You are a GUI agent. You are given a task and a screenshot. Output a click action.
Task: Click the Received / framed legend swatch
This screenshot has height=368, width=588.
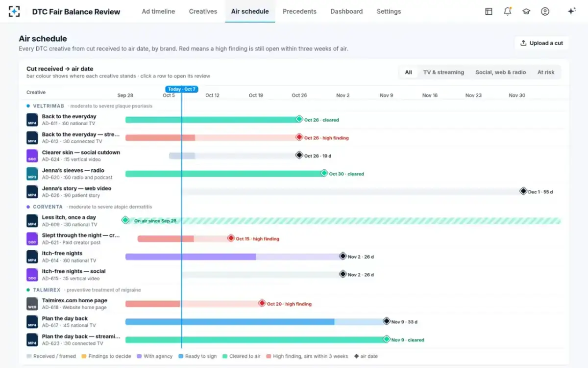29,356
